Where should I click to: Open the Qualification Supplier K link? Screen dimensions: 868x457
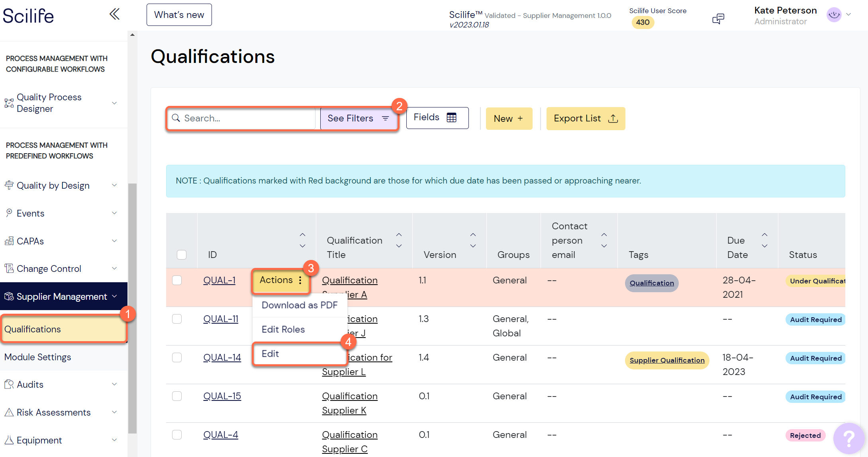click(x=349, y=403)
